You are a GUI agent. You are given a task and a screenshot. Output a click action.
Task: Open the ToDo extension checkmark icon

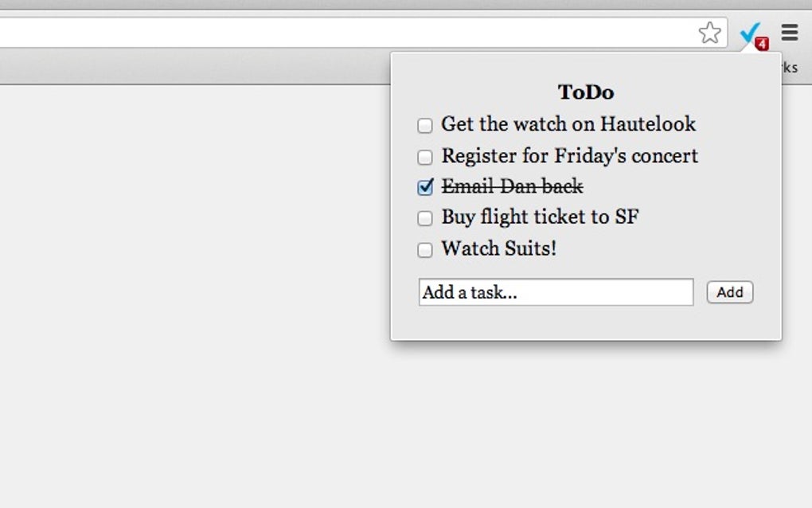pos(748,33)
